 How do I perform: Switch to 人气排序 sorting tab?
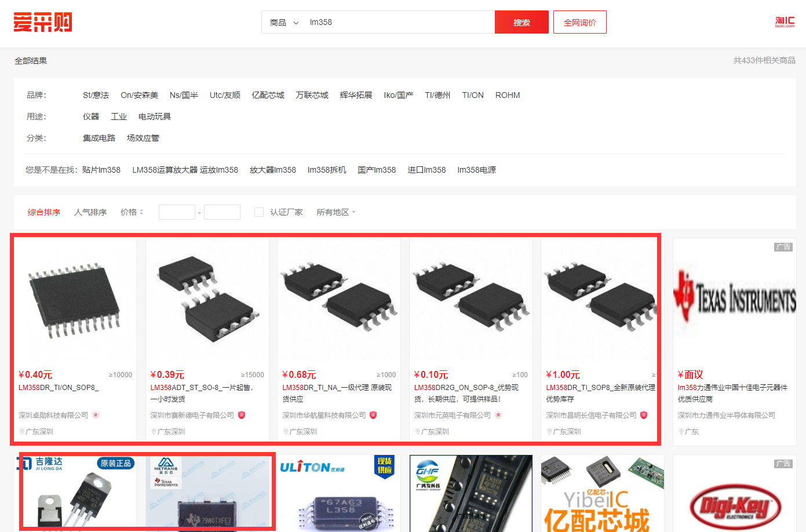[x=90, y=212]
